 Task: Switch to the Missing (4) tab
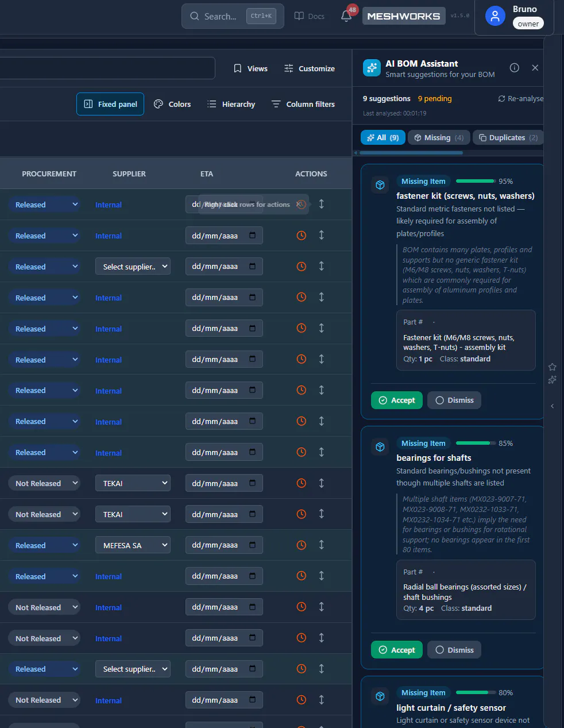[439, 137]
